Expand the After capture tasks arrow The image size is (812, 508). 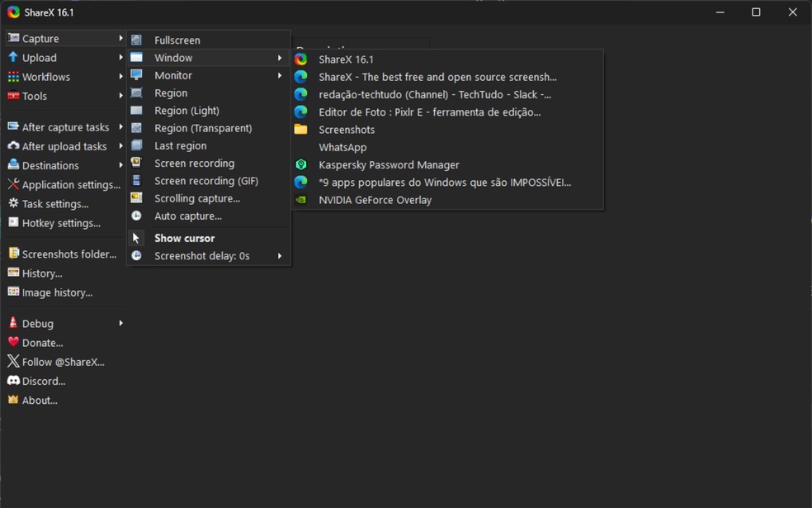pos(120,127)
